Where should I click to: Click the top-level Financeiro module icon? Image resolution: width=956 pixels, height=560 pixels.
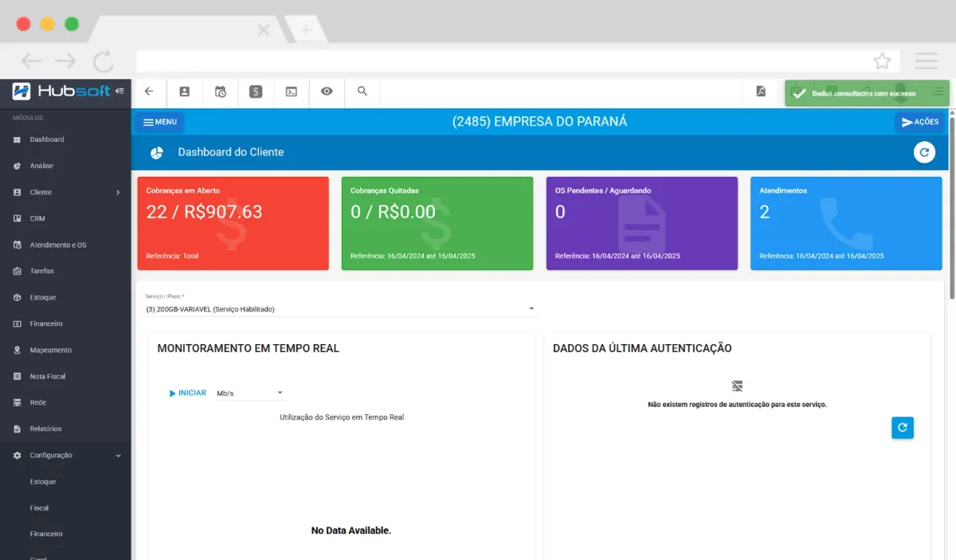[x=18, y=323]
